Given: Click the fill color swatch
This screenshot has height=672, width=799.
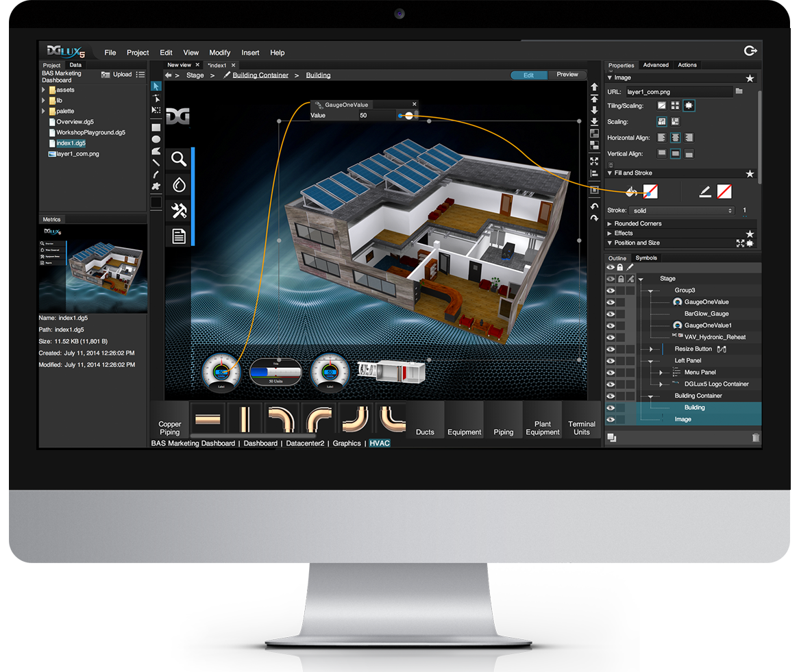Looking at the screenshot, I should 650,192.
